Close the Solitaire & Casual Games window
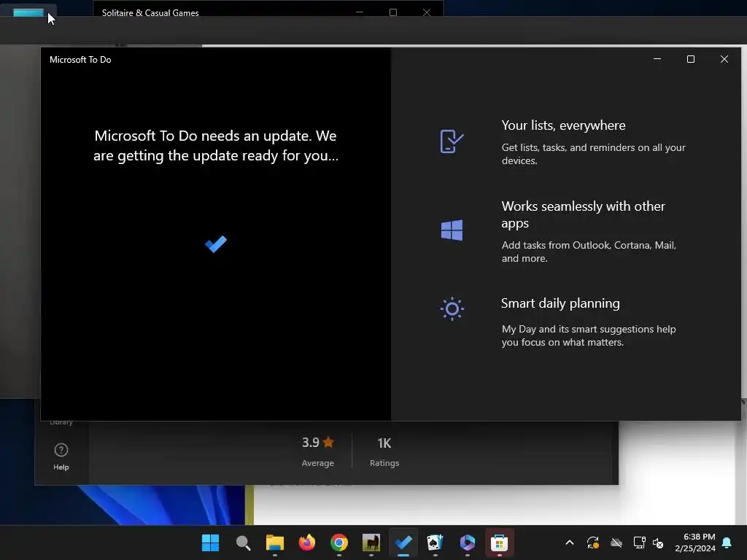 426,12
